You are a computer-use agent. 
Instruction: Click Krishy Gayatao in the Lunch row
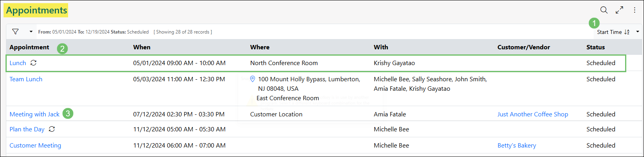pos(394,63)
